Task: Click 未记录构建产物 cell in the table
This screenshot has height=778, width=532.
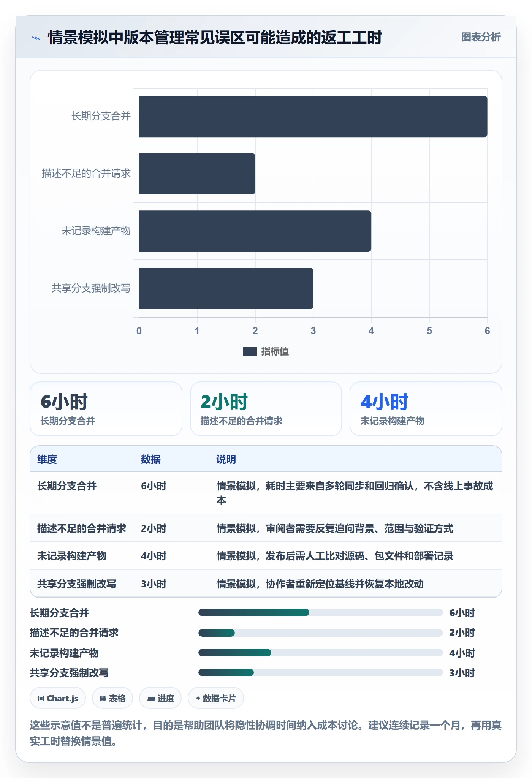Action: 72,556
